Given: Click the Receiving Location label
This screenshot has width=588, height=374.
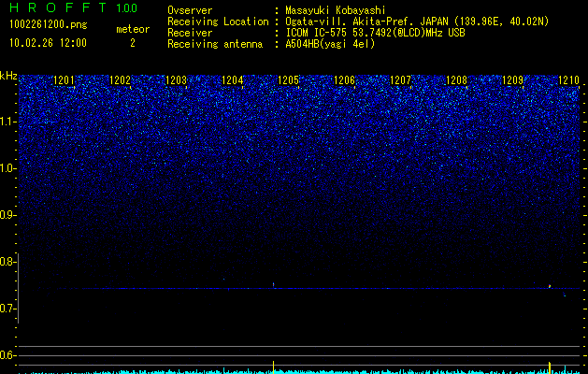Looking at the screenshot, I should click(218, 22).
